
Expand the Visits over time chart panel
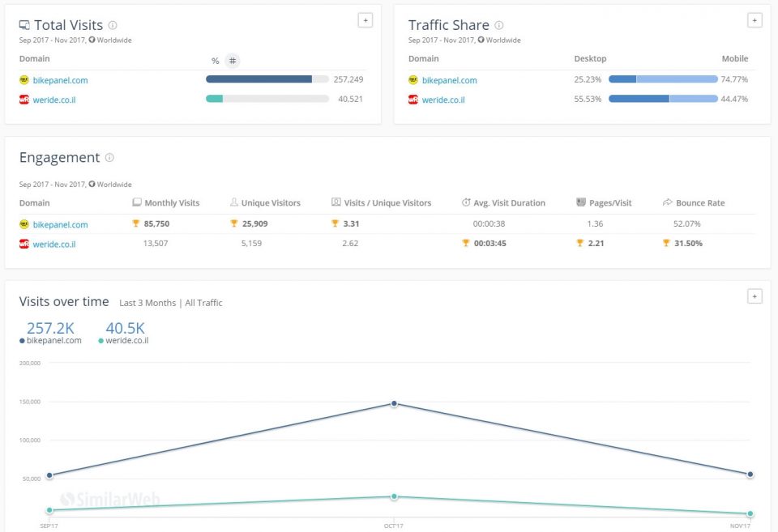pos(754,296)
